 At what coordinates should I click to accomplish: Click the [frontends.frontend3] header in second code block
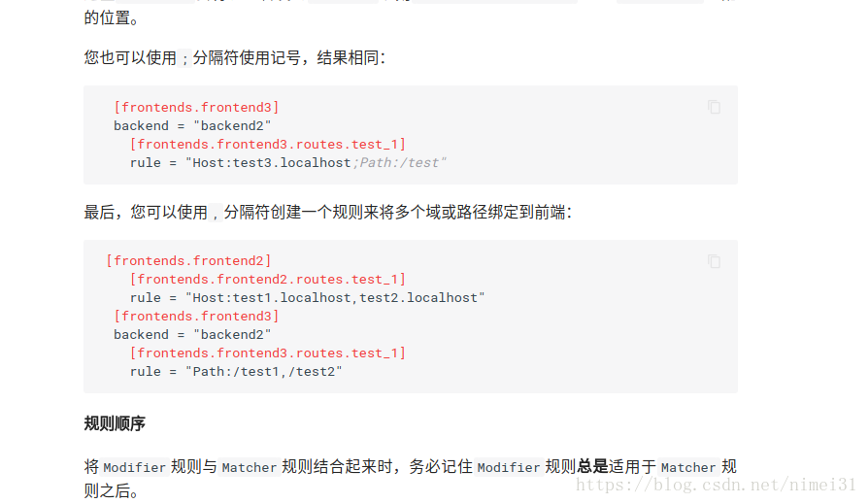[x=196, y=316]
